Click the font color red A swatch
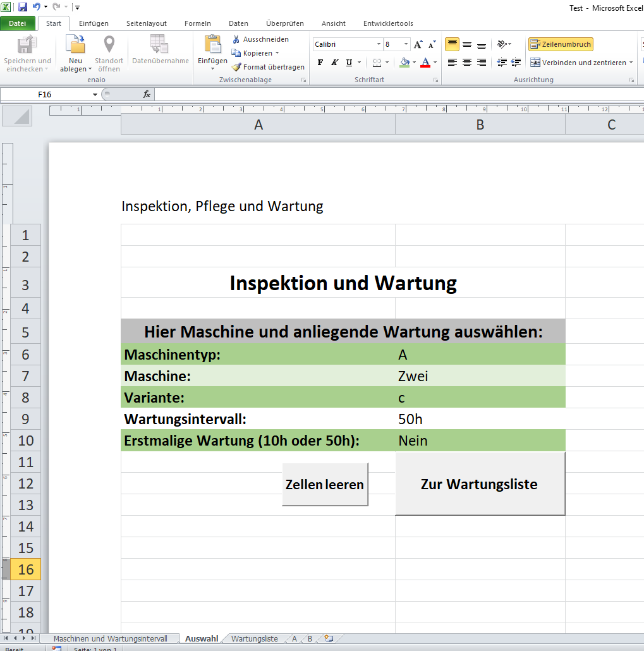644x651 pixels. click(425, 63)
